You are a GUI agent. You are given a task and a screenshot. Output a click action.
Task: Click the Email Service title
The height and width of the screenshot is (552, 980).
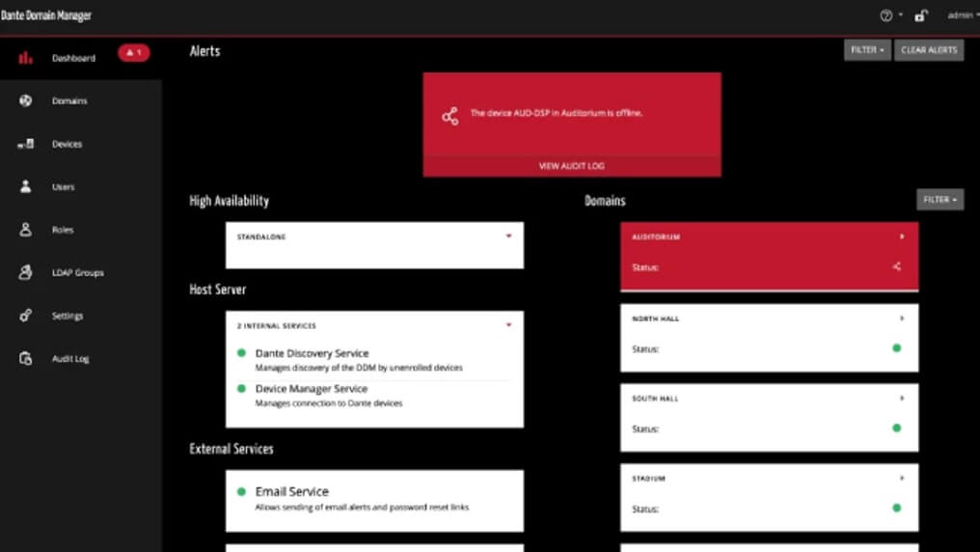point(292,491)
